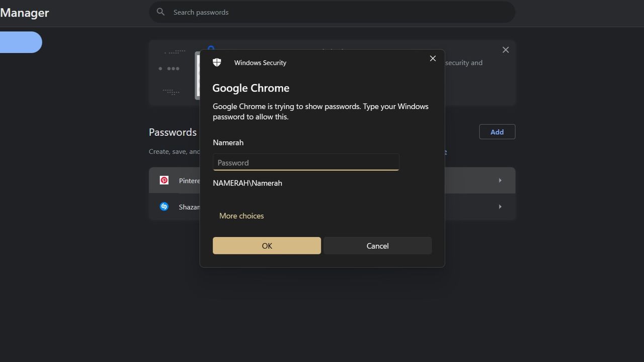Open the More choices link
This screenshot has width=644, height=362.
pyautogui.click(x=242, y=216)
